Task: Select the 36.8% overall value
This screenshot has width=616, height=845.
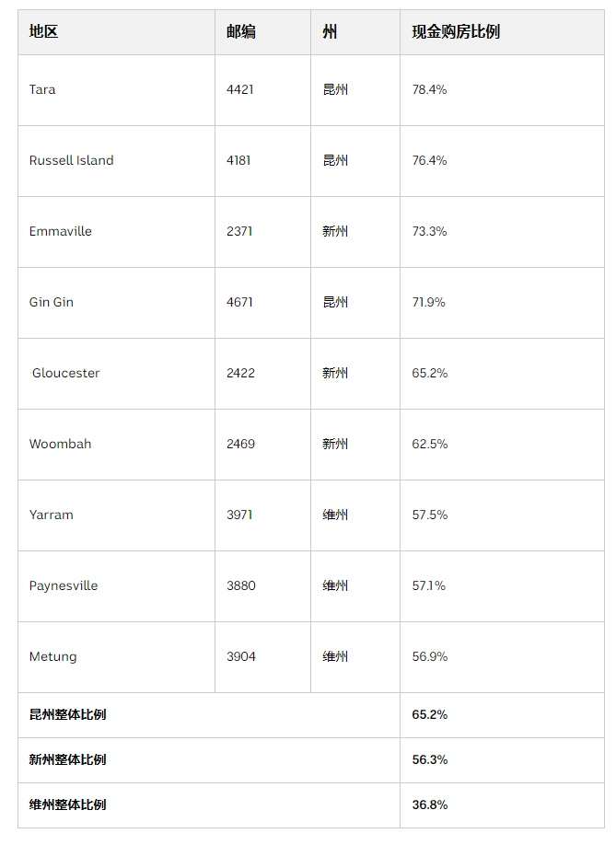Action: (x=429, y=805)
